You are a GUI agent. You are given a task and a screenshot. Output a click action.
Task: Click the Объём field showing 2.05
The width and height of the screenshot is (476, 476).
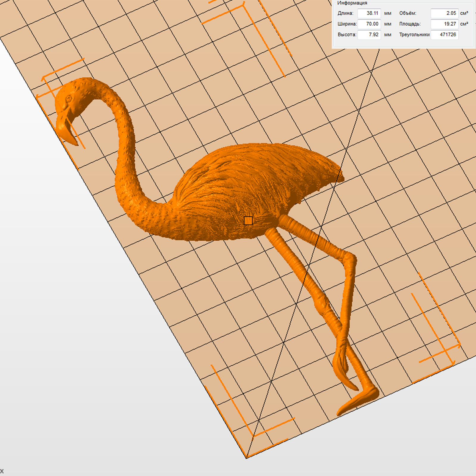[444, 13]
